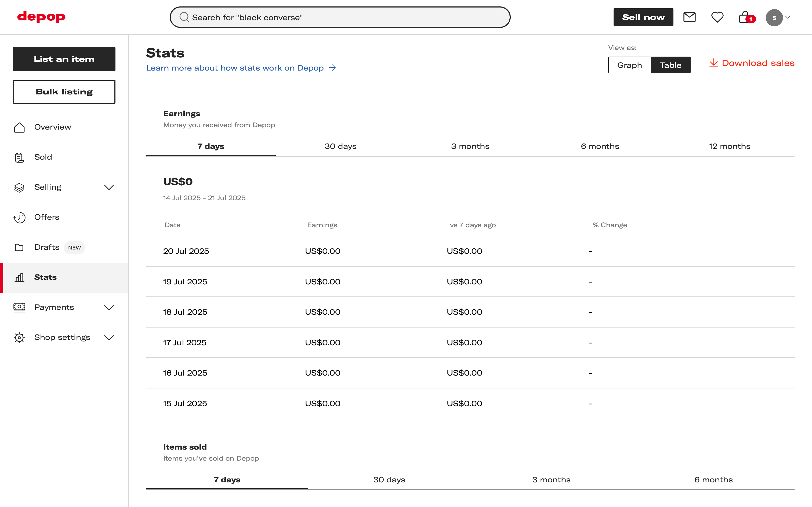Select 3 months under Items sold
The height and width of the screenshot is (507, 812).
pos(551,480)
